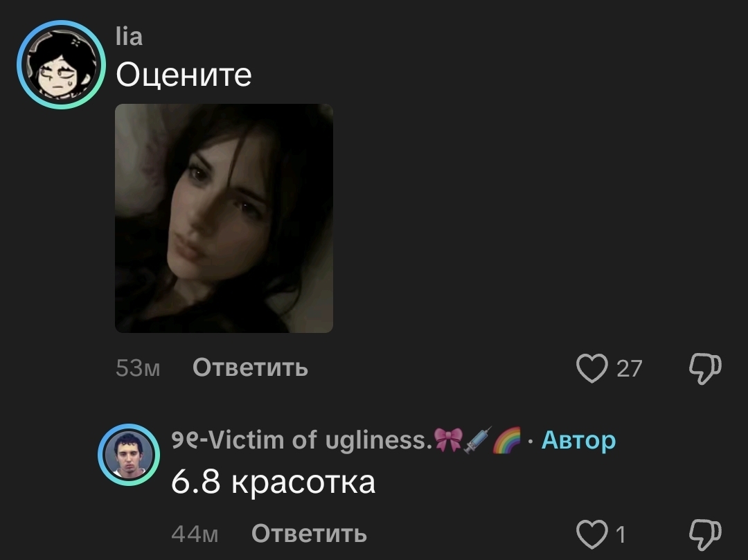Image resolution: width=748 pixels, height=560 pixels.
Task: Click the pink ribbon emoji in the username
Action: coord(448,440)
